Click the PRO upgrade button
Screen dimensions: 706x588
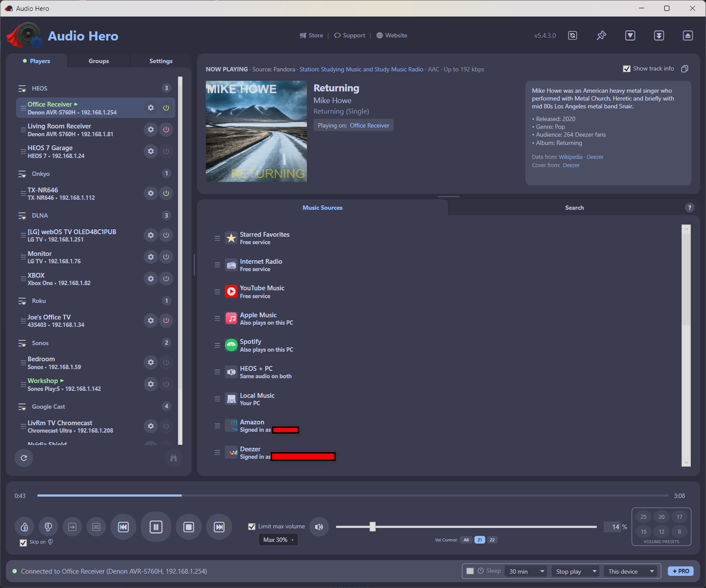point(681,571)
